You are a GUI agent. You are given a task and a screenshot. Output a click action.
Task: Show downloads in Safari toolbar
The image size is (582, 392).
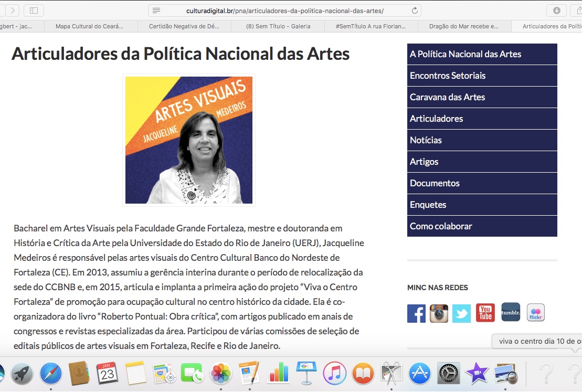556,10
